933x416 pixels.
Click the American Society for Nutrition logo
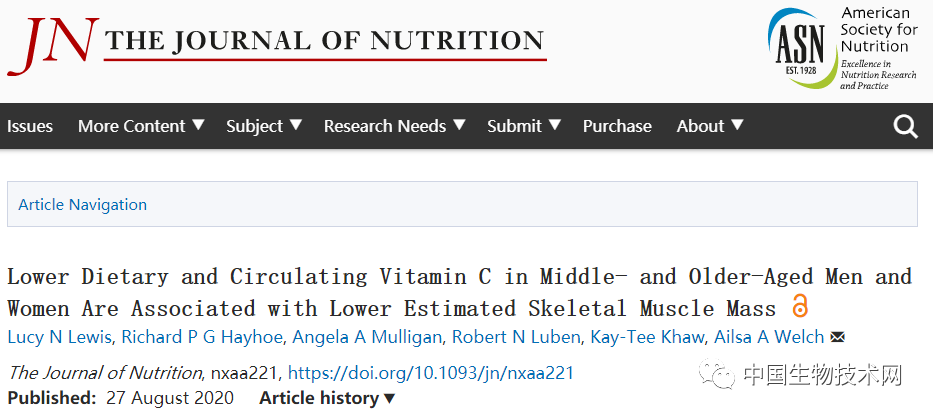(x=842, y=47)
